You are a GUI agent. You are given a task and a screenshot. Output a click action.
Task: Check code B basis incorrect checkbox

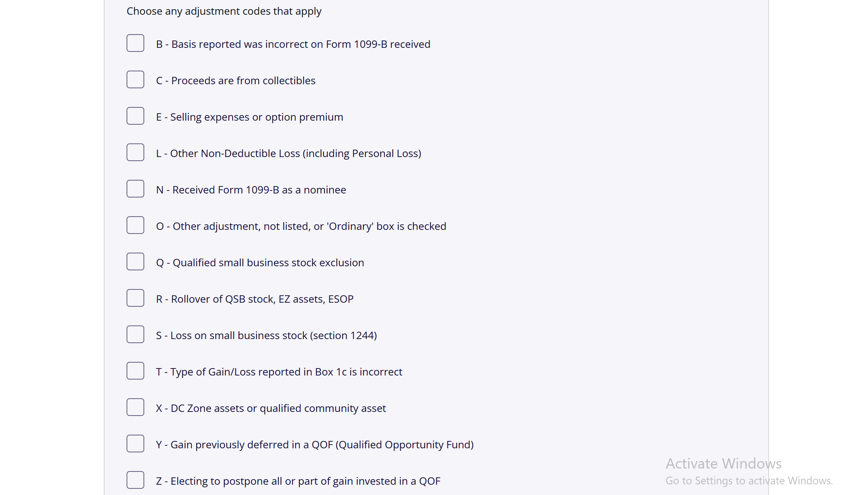[x=135, y=43]
